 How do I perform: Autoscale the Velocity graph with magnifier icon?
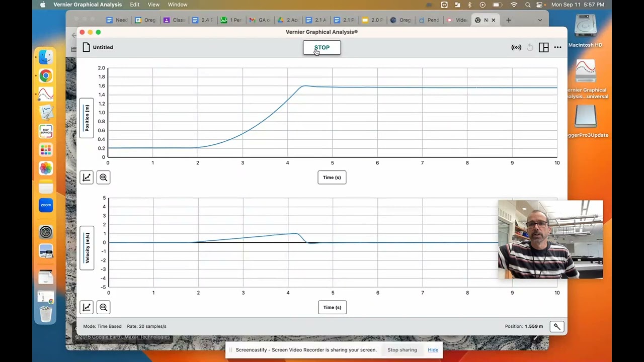pos(103,307)
